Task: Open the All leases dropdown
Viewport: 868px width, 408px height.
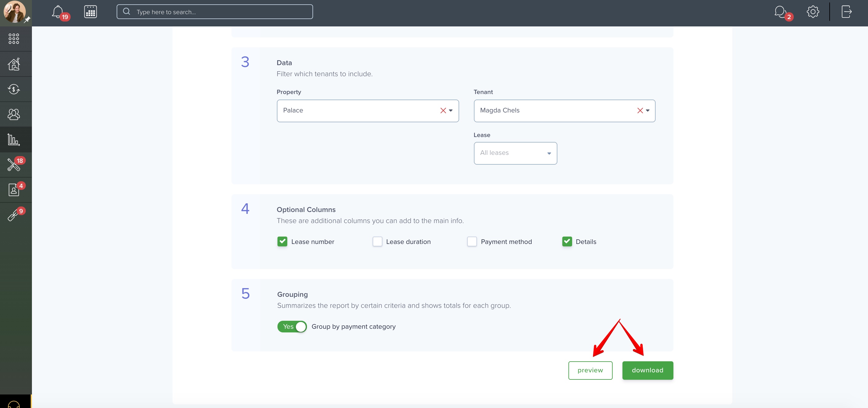Action: click(515, 153)
